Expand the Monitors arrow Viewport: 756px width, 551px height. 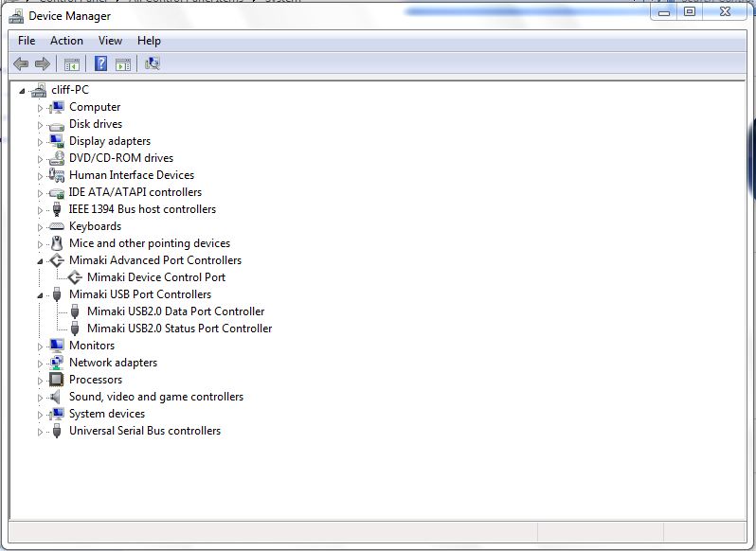coord(40,347)
